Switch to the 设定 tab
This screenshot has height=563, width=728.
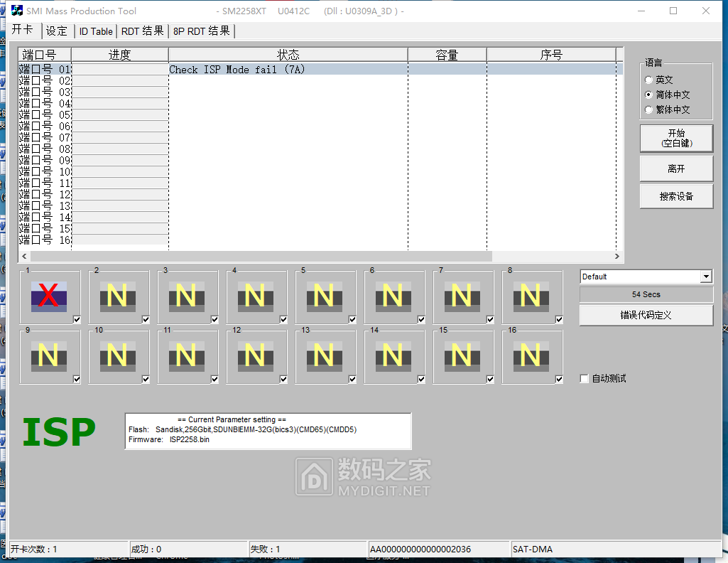[57, 31]
